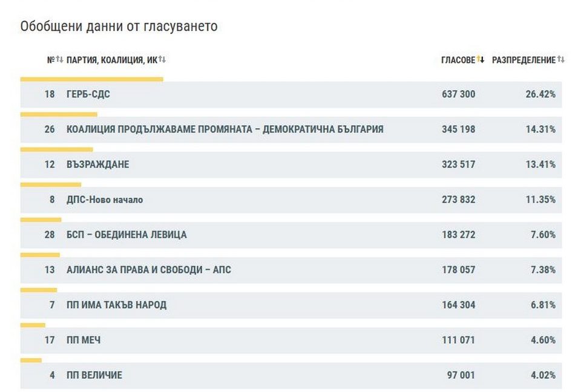This screenshot has height=392, width=581.
Task: Click the active sort arrows next to ГЛАСОВЕ
Action: click(481, 60)
